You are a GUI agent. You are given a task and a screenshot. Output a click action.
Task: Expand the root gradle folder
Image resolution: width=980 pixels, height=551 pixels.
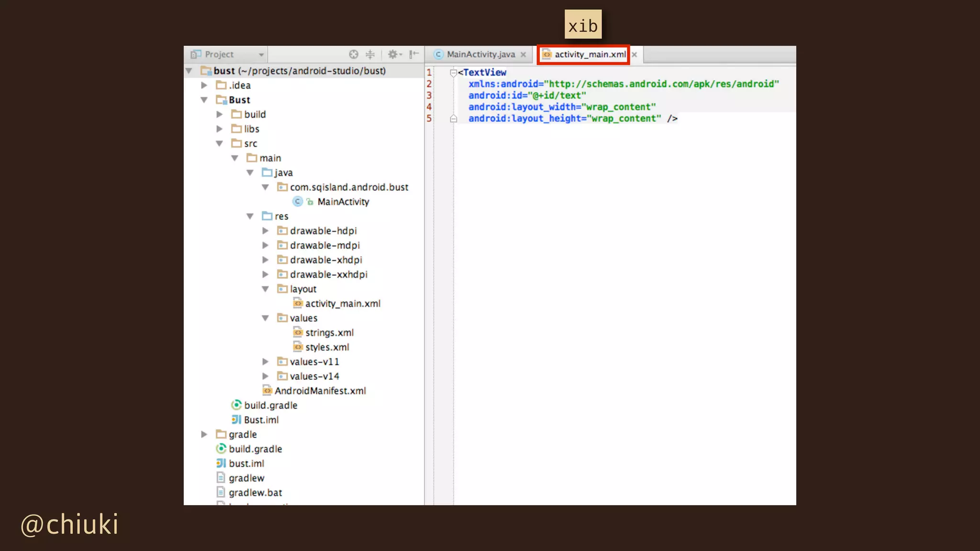pos(204,434)
